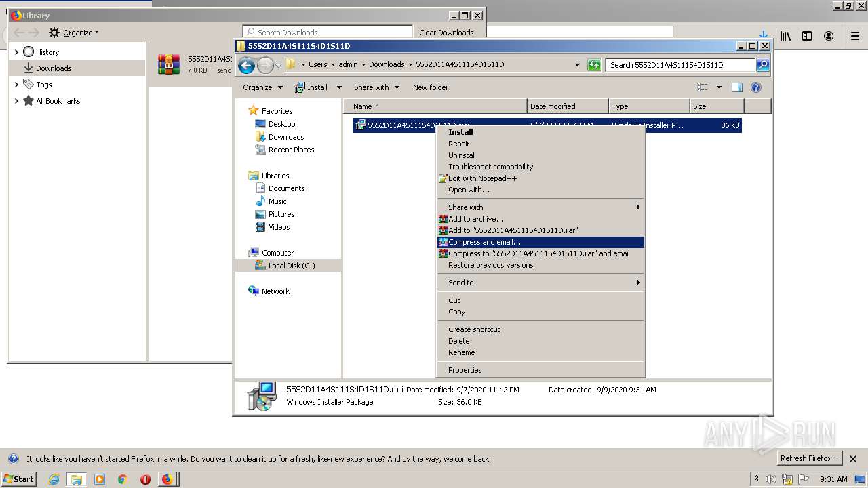Click Explorer forward navigation arrow
This screenshot has height=488, width=868.
(265, 65)
